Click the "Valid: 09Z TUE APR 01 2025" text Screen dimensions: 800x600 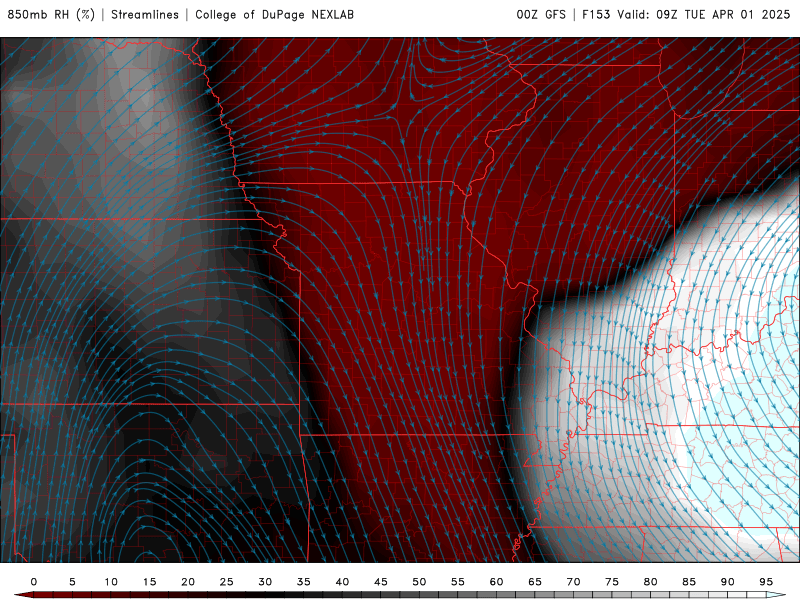704,15
